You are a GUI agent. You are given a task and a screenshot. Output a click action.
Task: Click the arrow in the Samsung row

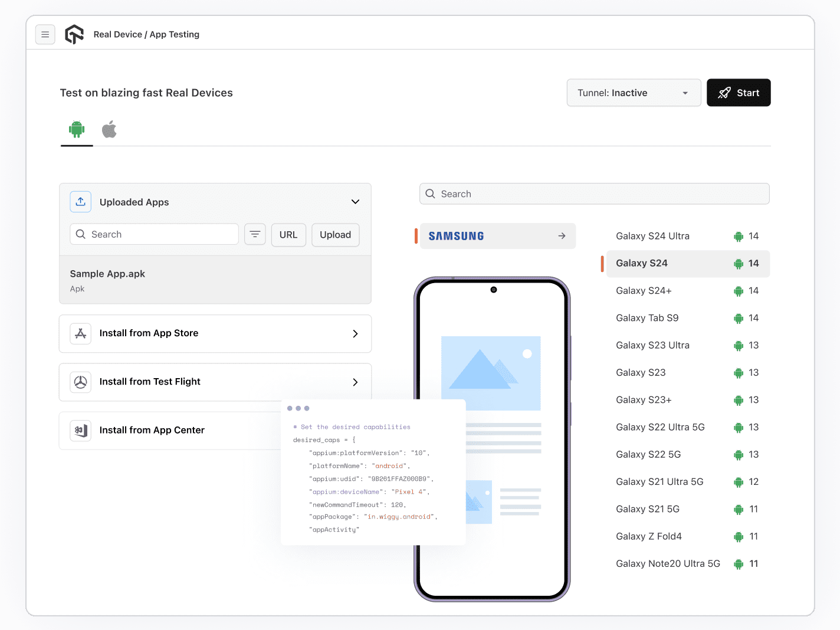click(x=562, y=236)
